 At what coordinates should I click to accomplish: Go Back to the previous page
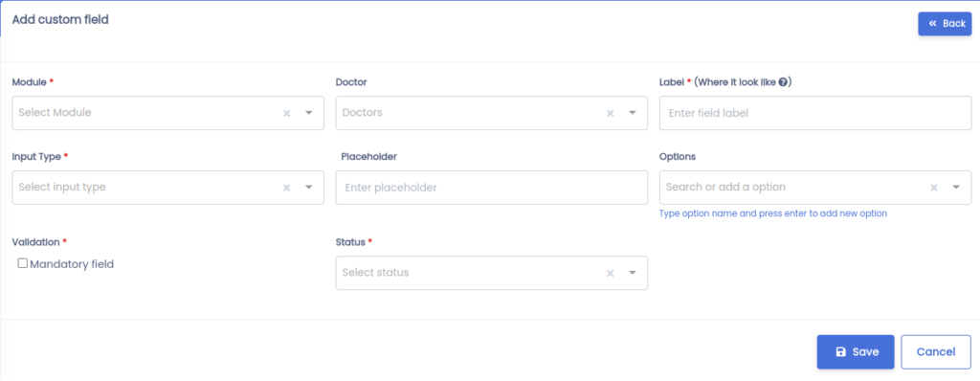tap(945, 23)
